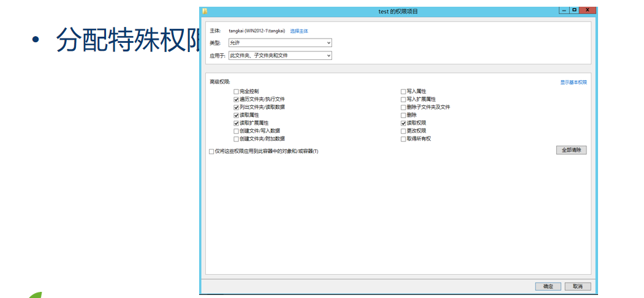Cancel the dialog with 取消
The width and height of the screenshot is (644, 298).
point(577,286)
